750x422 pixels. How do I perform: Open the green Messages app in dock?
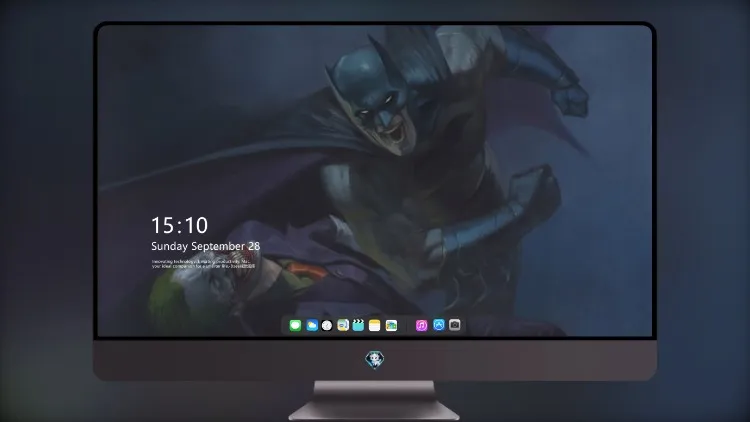(x=295, y=325)
